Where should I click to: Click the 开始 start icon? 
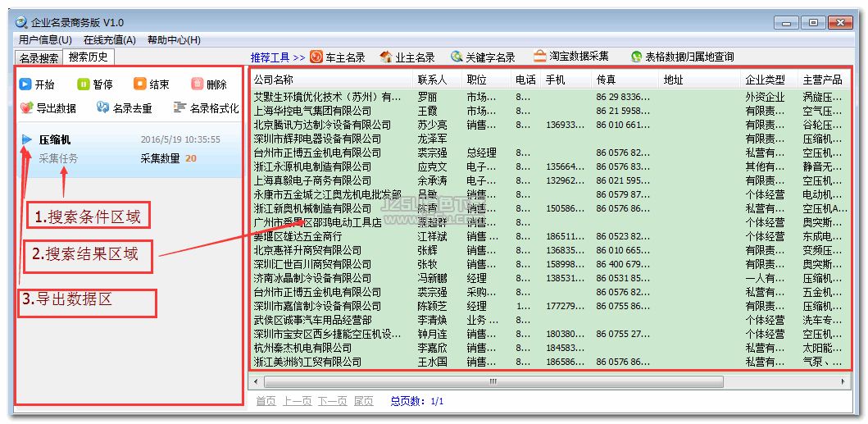(25, 84)
